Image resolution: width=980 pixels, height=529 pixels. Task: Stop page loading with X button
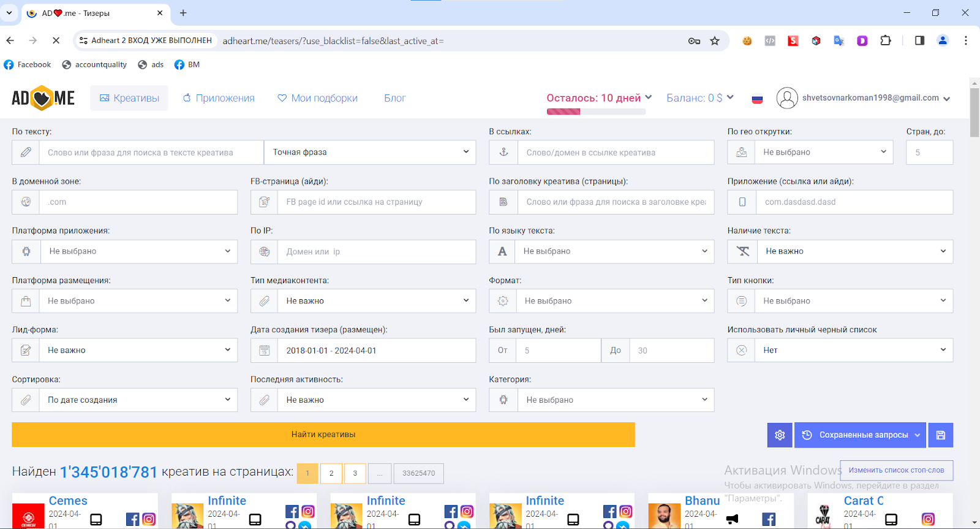pos(56,40)
